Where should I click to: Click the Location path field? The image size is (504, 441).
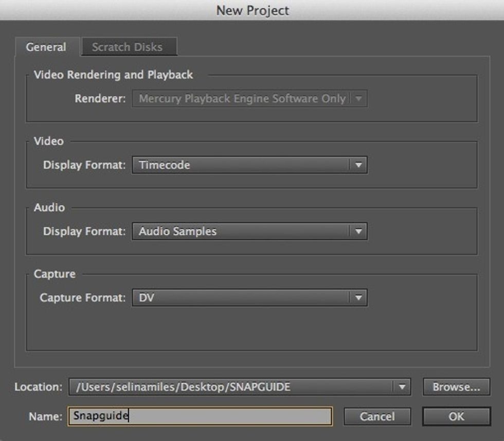pyautogui.click(x=231, y=387)
